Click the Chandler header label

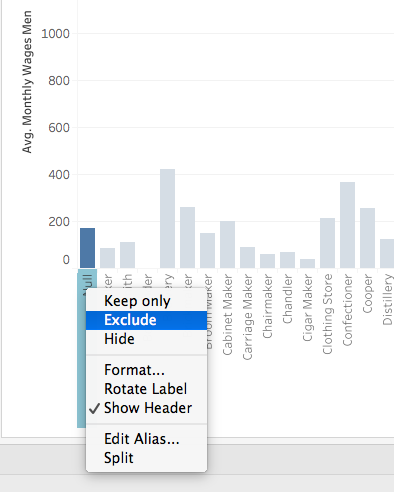coord(287,299)
